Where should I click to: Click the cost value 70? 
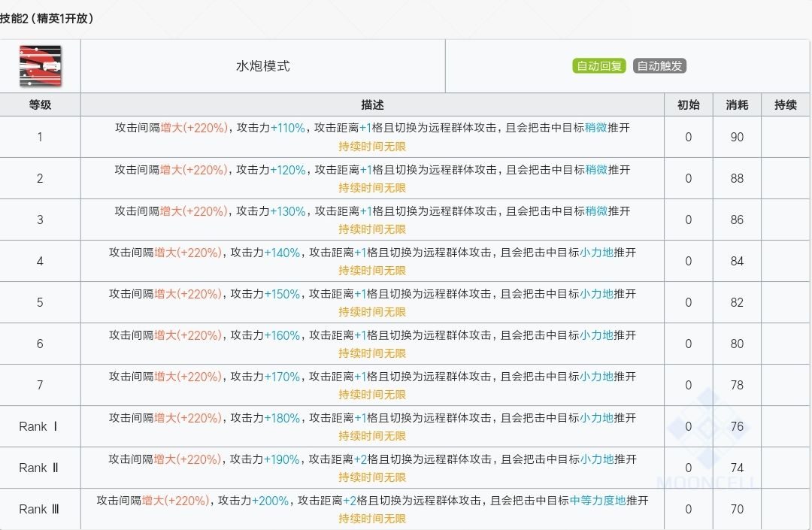click(x=737, y=509)
